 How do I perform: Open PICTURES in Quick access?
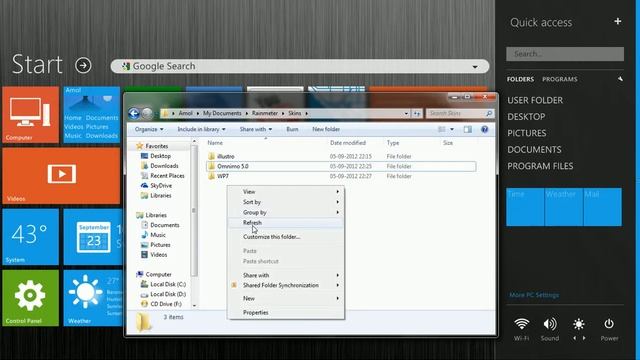tap(527, 133)
